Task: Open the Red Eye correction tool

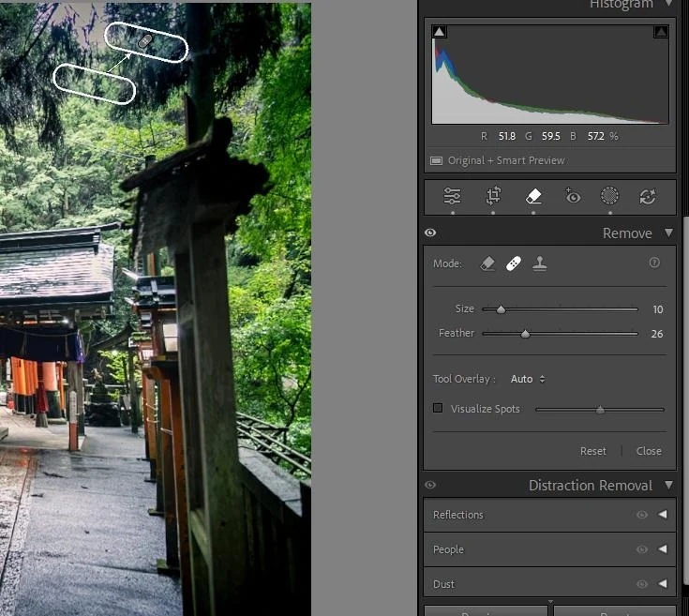Action: pyautogui.click(x=572, y=196)
